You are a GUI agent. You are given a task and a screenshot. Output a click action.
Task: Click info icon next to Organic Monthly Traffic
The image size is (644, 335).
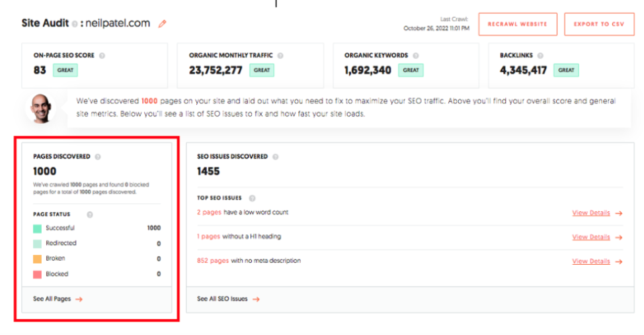pos(280,56)
